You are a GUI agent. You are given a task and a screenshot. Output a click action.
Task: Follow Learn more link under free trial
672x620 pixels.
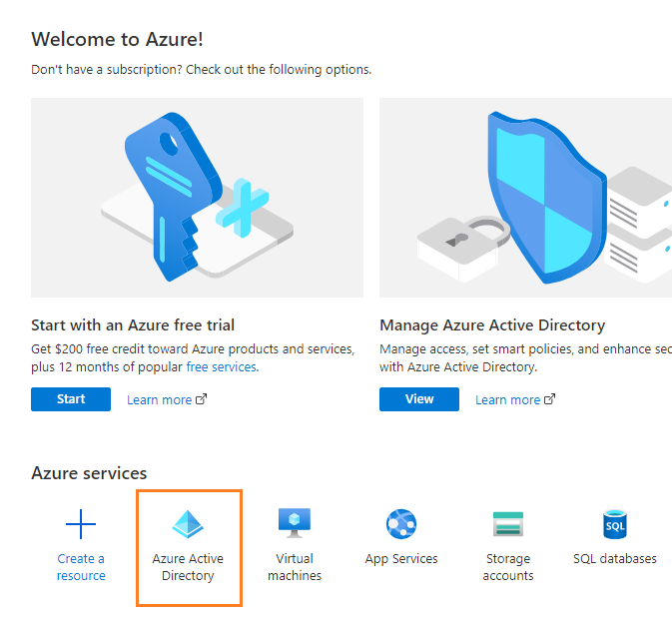(159, 399)
